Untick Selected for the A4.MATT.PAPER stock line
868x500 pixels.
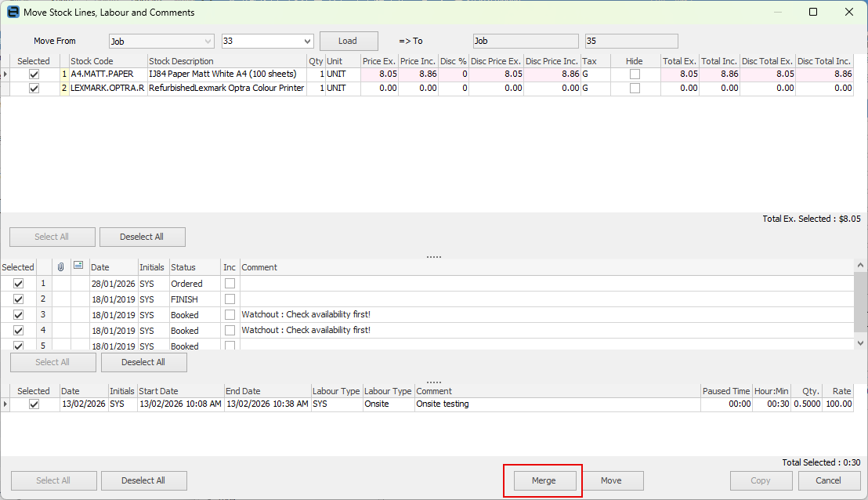click(34, 74)
